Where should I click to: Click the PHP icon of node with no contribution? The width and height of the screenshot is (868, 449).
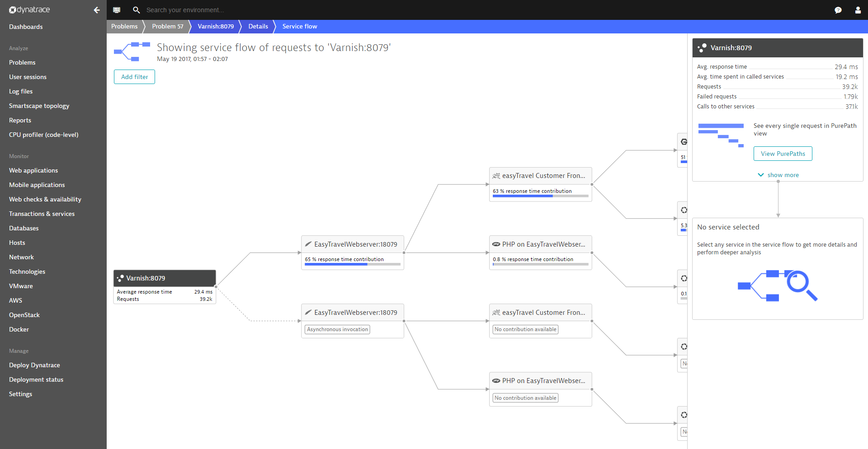pos(496,381)
